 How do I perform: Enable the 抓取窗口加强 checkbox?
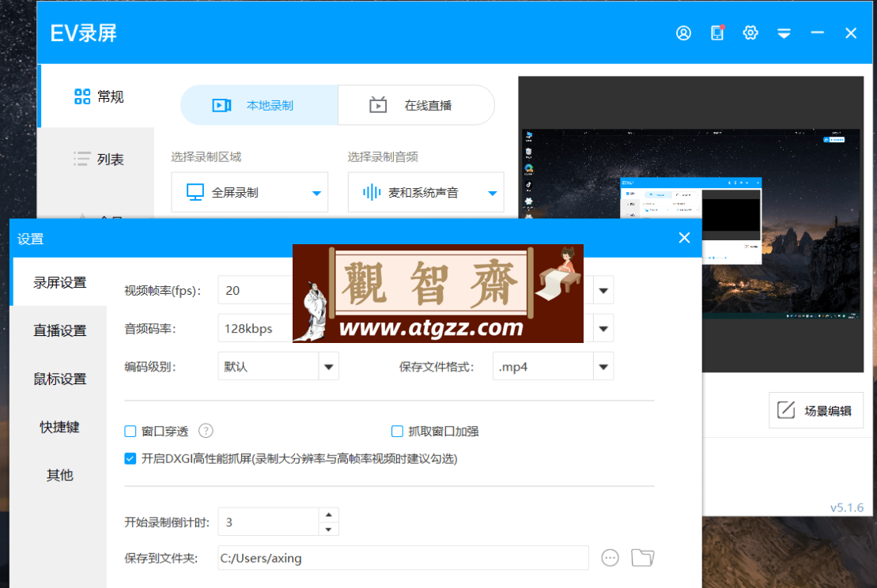point(397,431)
